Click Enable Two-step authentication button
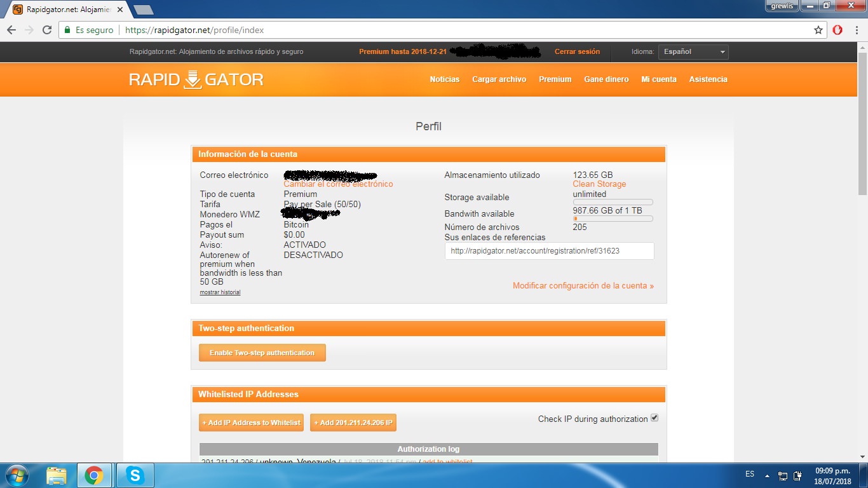This screenshot has height=488, width=868. coord(262,353)
